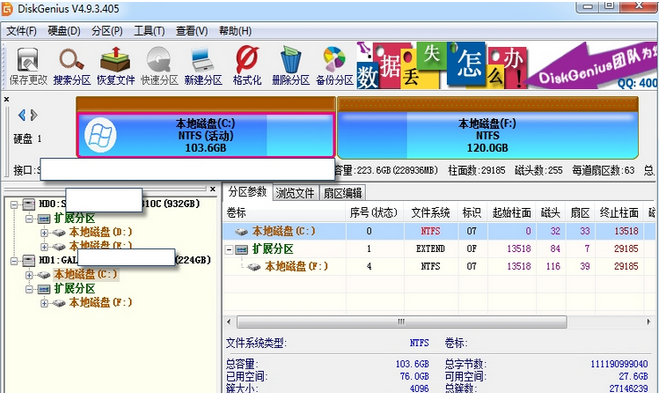Collapse 扩展分区 under HD0

coord(29,219)
